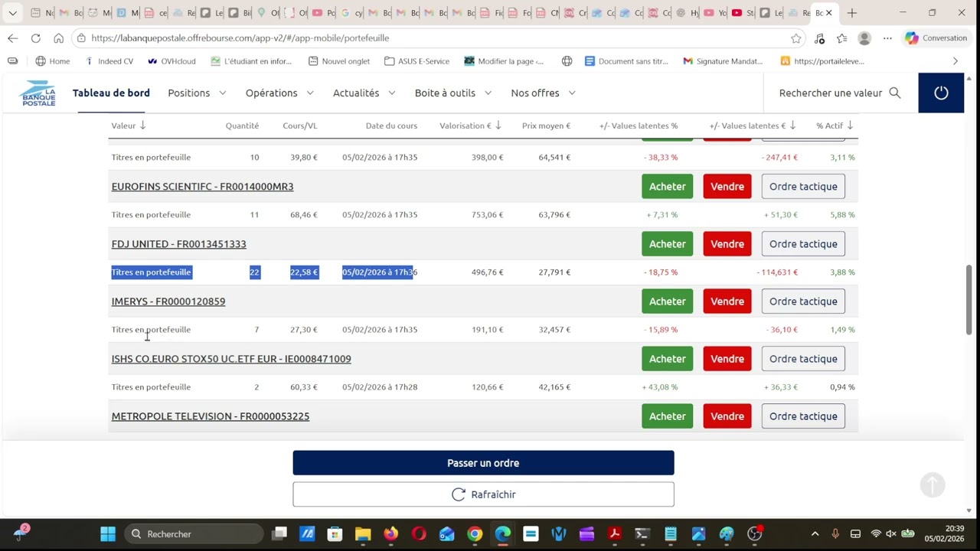
Task: Open browser settings three-dots menu
Action: [x=887, y=37]
